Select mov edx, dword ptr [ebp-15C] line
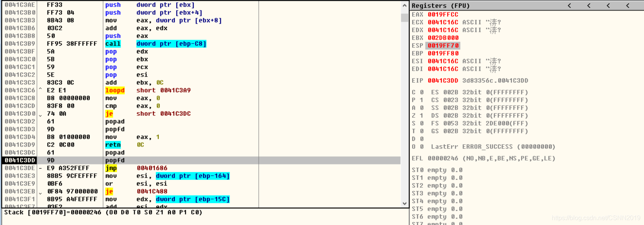Viewport: 644px width, 225px height. pyautogui.click(x=167, y=199)
